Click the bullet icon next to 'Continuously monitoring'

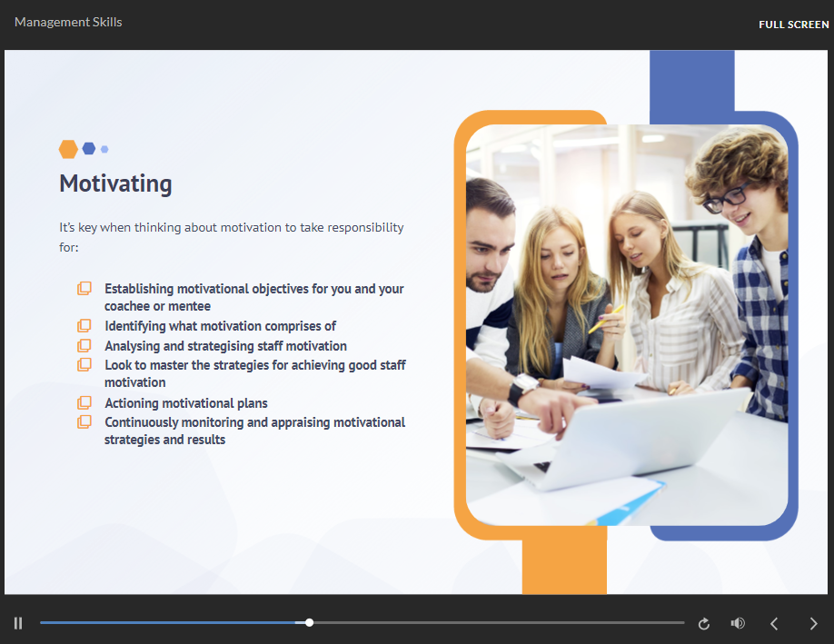84,422
